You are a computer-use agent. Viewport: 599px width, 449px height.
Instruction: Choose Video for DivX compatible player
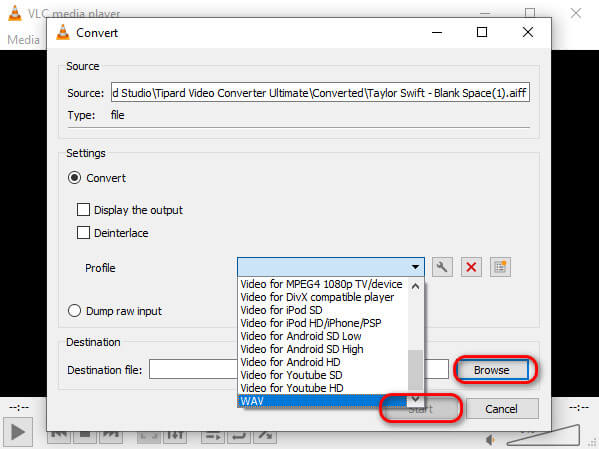[x=317, y=297]
